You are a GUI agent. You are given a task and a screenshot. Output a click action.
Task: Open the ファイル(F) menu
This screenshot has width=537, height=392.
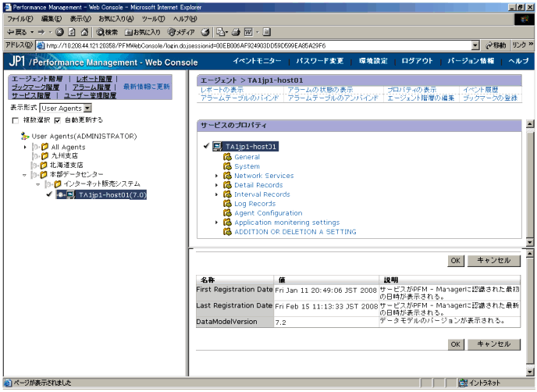19,18
